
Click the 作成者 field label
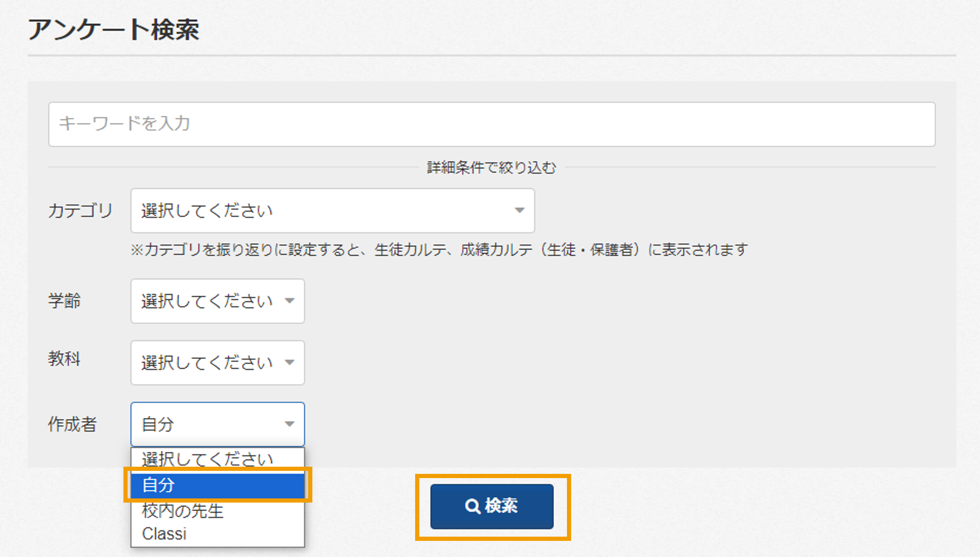(x=72, y=424)
